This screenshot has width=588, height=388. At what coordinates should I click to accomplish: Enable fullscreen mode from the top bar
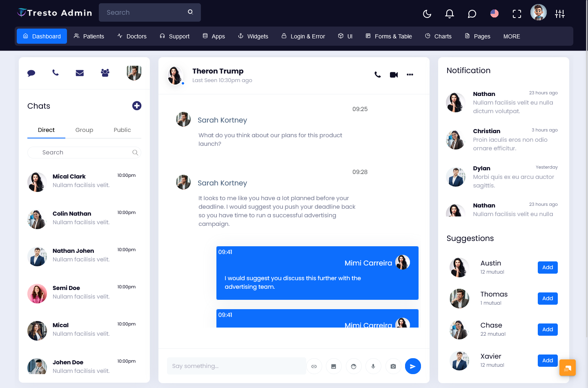point(517,13)
